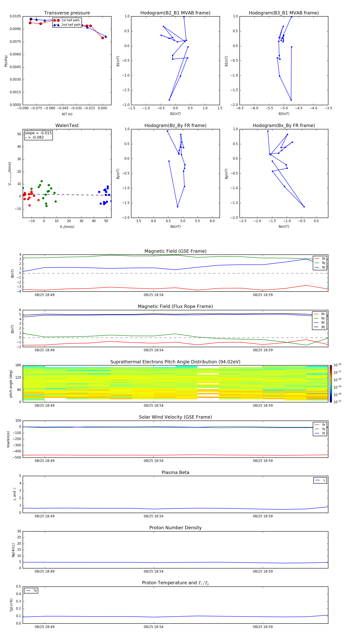Image resolution: width=351 pixels, height=644 pixels.
Task: Click the Suprathermal Electrons Pitch Angle Distribution title
Action: tap(175, 362)
